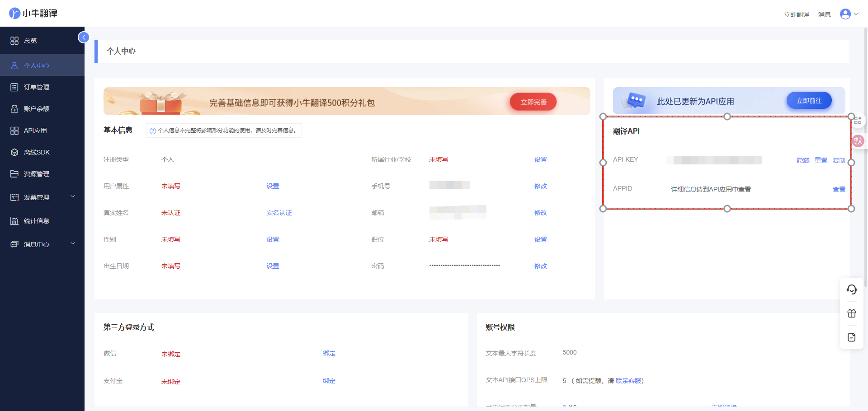Image resolution: width=868 pixels, height=411 pixels.
Task: Click the gift box floating icon
Action: tap(852, 313)
